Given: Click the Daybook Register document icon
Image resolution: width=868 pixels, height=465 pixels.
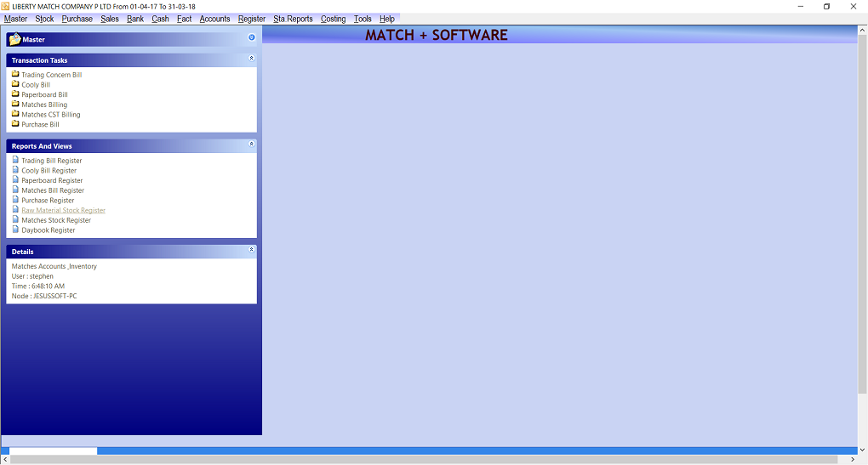Looking at the screenshot, I should point(15,230).
